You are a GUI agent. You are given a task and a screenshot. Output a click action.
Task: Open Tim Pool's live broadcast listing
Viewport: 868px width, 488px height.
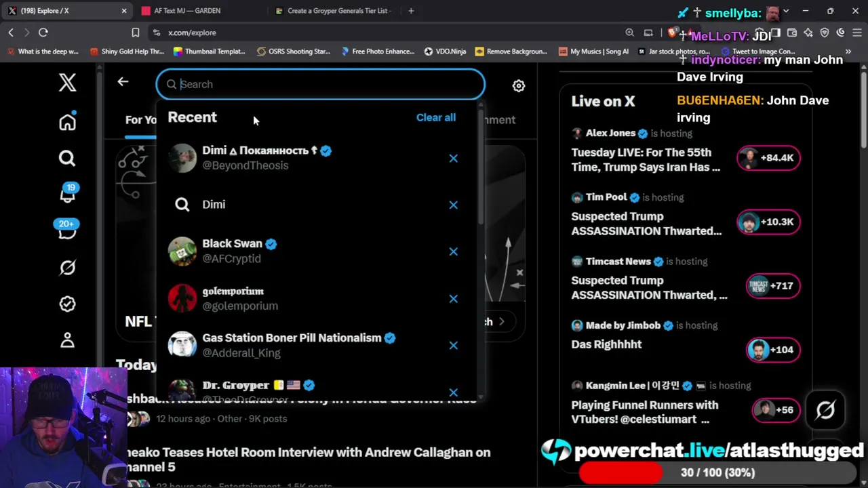point(686,216)
